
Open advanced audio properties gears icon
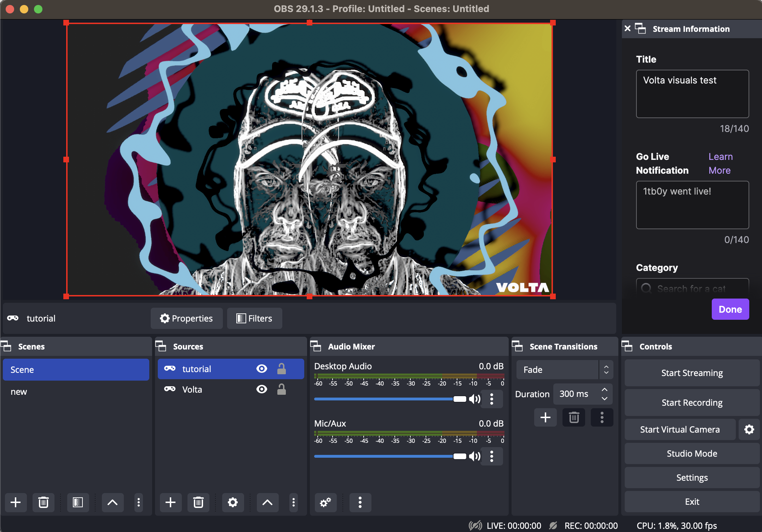(x=325, y=502)
